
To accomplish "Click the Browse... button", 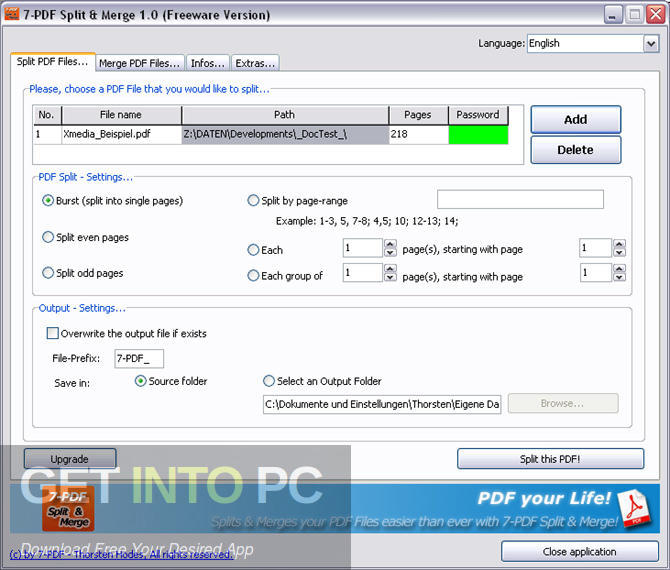I will point(563,403).
